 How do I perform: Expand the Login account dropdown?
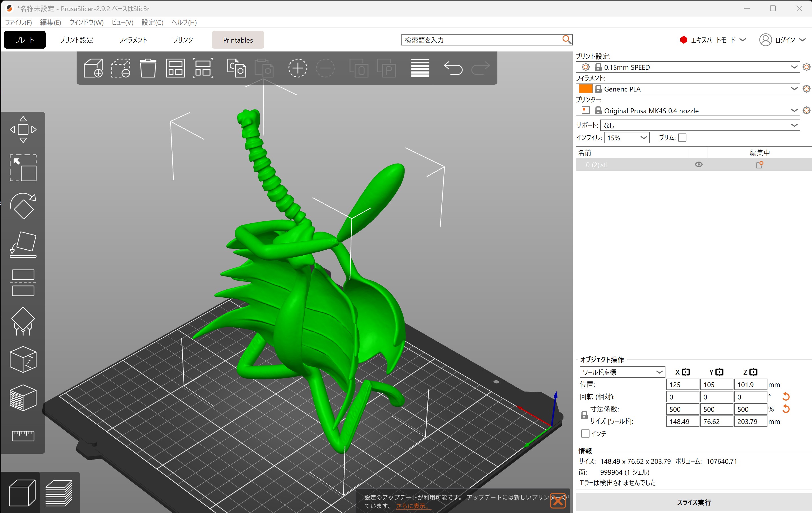pos(782,40)
